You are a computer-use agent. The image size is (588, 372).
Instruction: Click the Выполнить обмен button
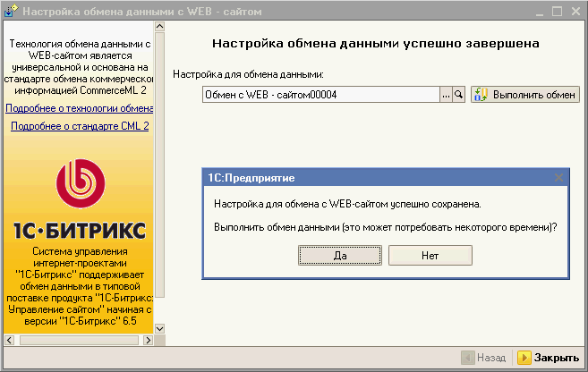[x=525, y=95]
